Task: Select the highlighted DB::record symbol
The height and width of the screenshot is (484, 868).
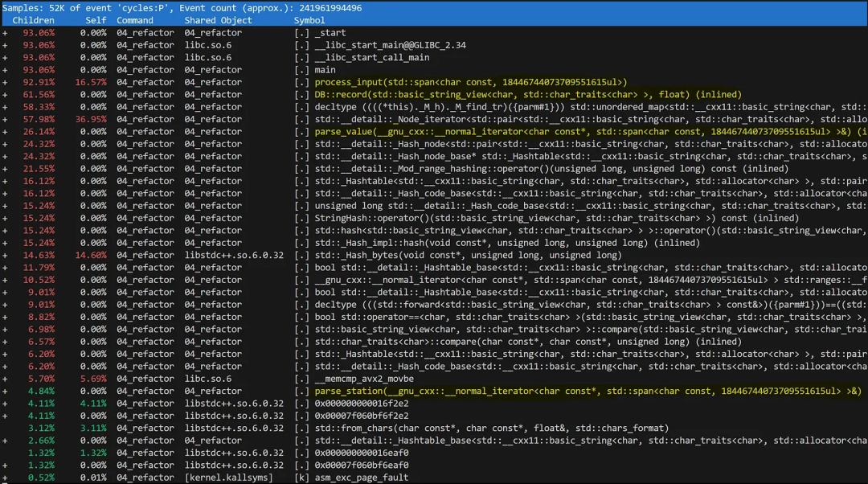Action: (x=528, y=95)
